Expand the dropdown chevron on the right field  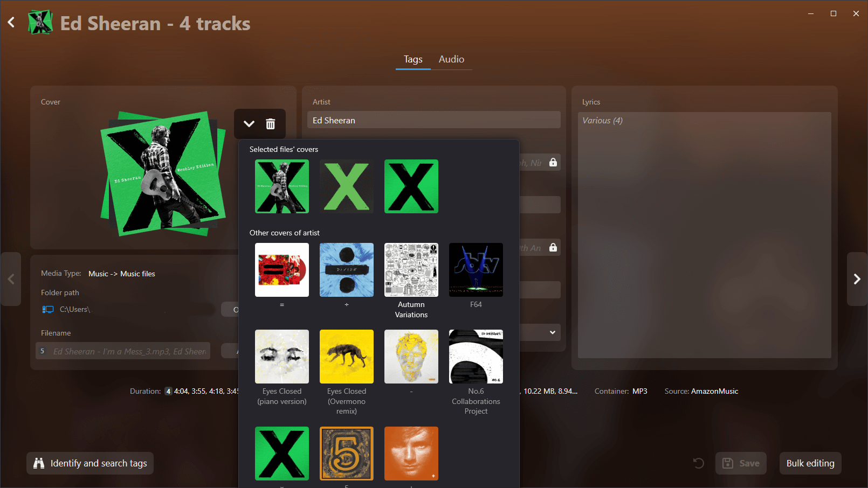click(552, 332)
